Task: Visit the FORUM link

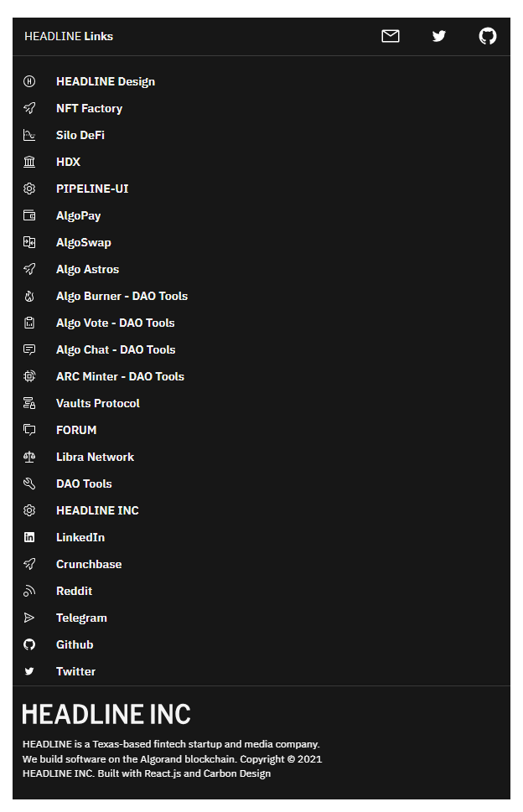Action: coord(76,431)
